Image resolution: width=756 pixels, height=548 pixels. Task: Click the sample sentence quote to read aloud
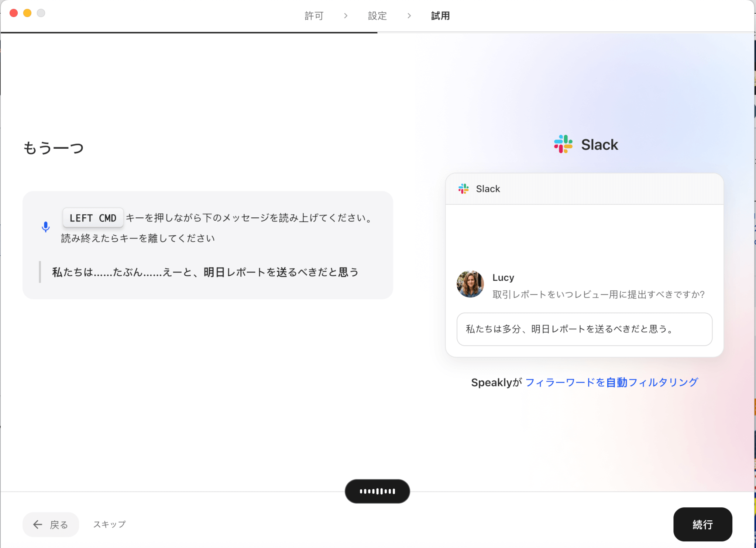(205, 272)
